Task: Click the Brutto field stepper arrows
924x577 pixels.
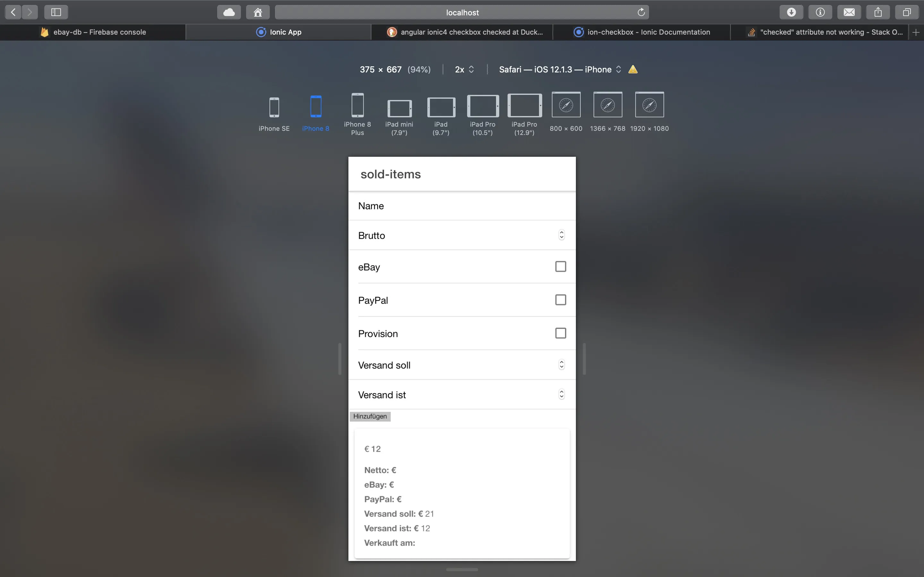Action: 561,235
